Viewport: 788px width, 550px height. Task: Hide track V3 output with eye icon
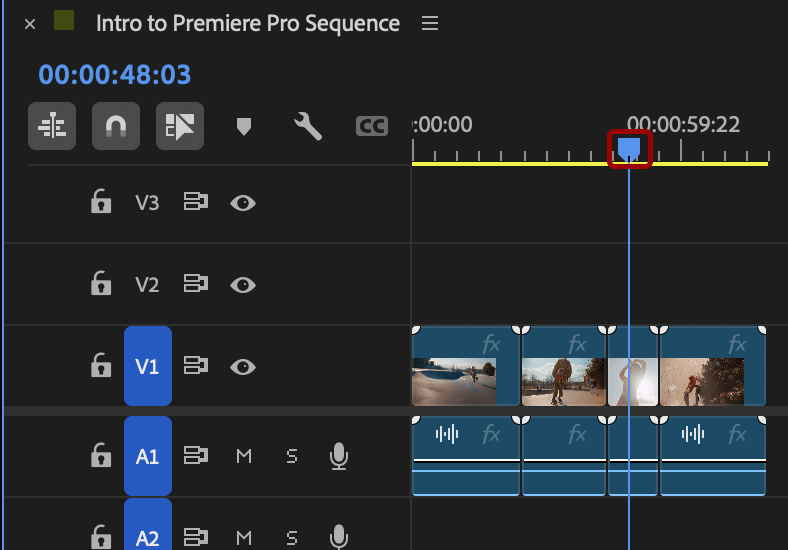point(243,203)
